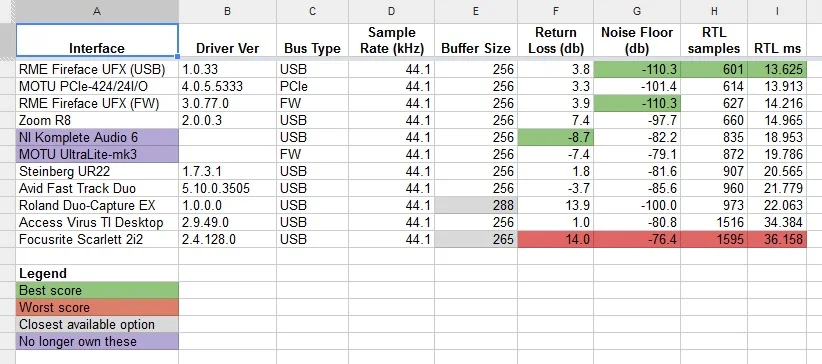Image resolution: width=822 pixels, height=364 pixels.
Task: Click column A header
Action: (x=97, y=11)
